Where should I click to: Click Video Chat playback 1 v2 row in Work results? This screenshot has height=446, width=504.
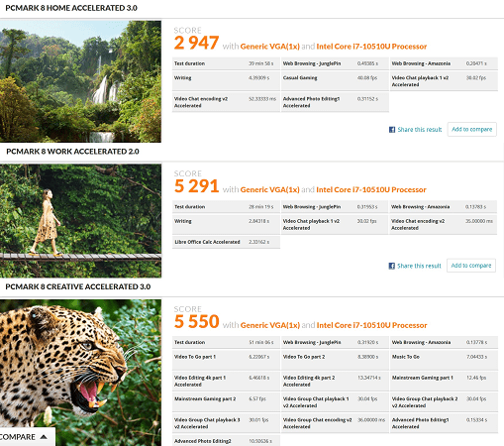click(335, 225)
